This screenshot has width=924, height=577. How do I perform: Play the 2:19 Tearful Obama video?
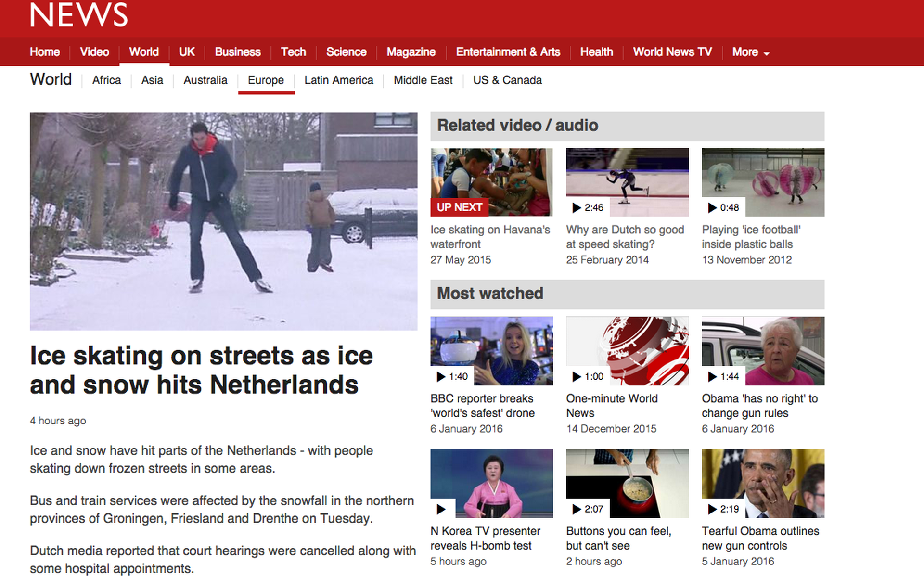pos(723,509)
